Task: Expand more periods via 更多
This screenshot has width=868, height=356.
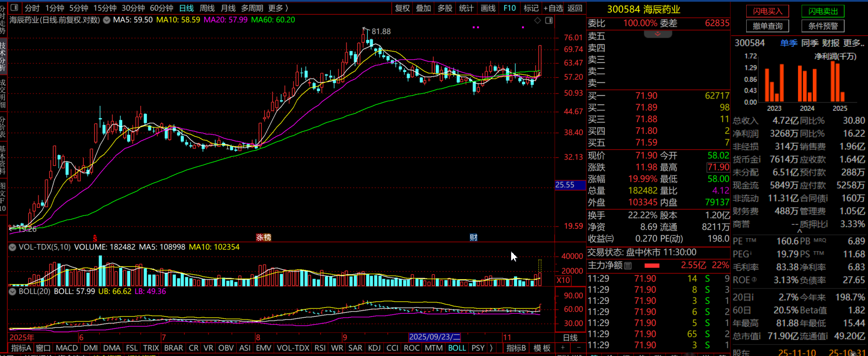Action: 278,8
